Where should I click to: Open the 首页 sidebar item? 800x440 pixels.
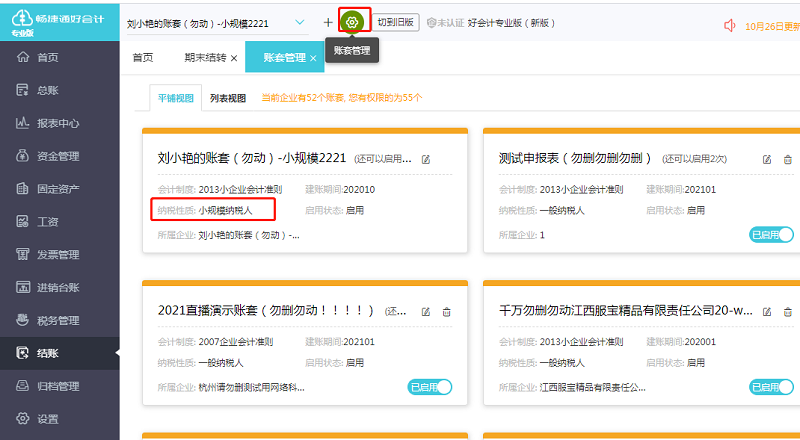pyautogui.click(x=60, y=57)
